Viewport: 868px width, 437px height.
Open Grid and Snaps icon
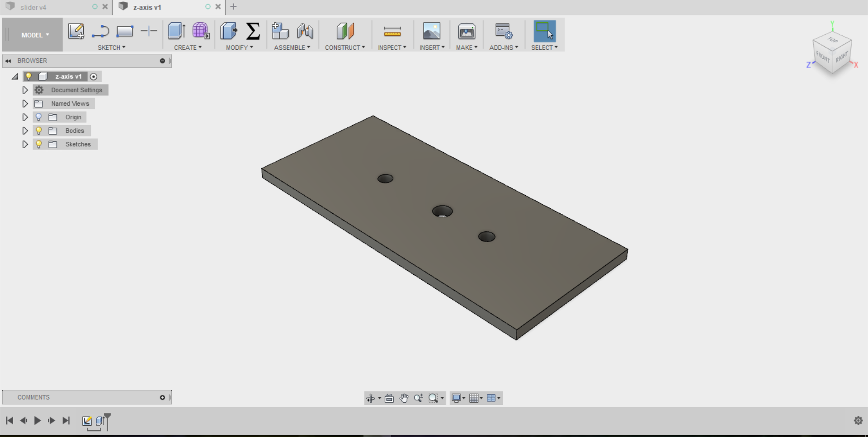point(474,398)
